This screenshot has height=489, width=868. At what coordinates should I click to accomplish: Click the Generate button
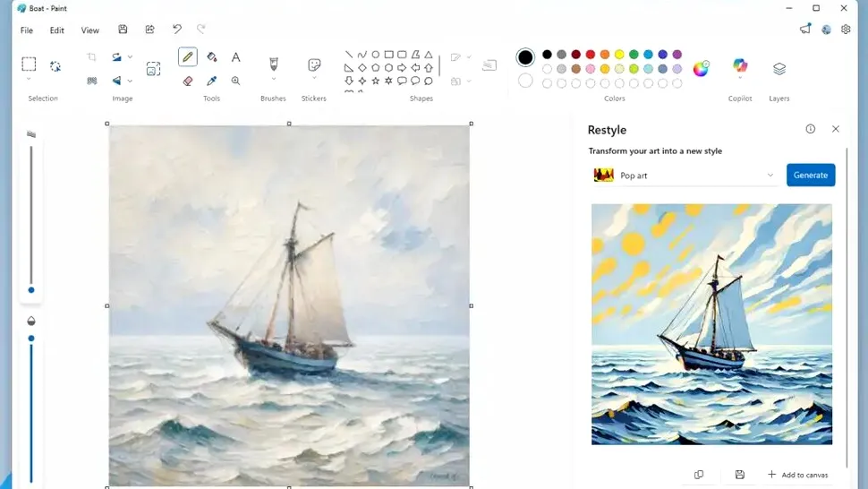810,176
